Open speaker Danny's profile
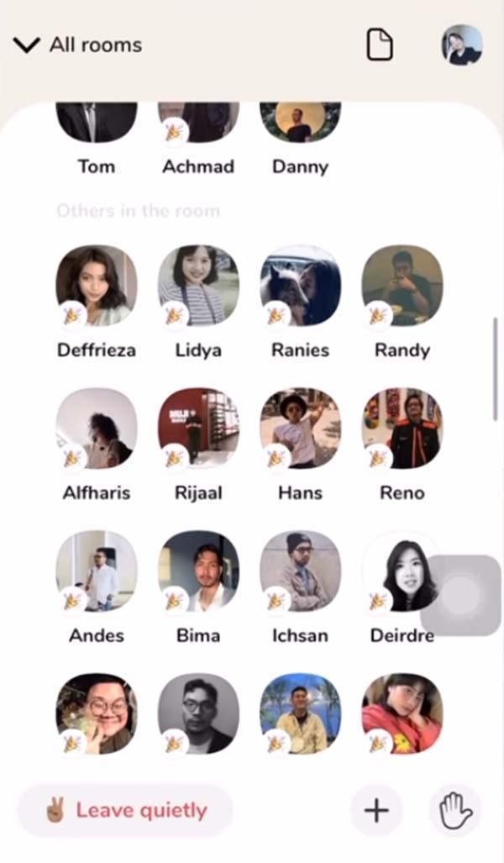504x863 pixels. tap(301, 122)
